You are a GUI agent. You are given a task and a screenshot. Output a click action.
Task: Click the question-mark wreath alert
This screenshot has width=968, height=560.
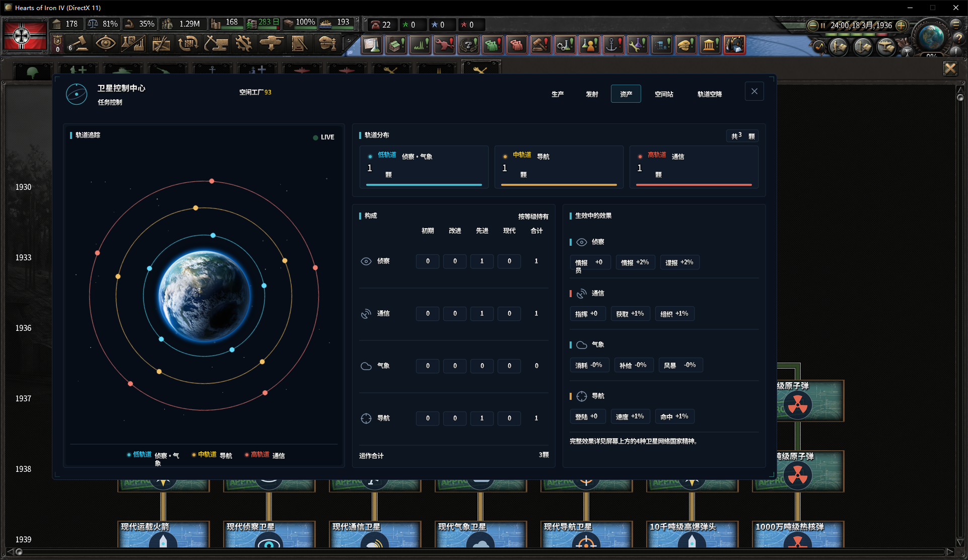(x=468, y=45)
